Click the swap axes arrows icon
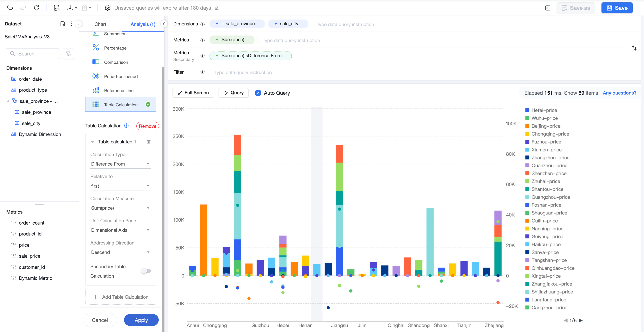The image size is (644, 332). (634, 48)
